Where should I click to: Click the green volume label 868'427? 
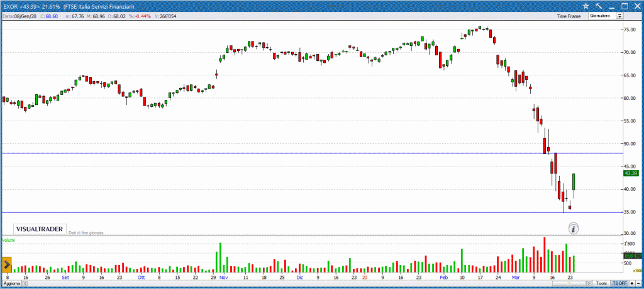633,255
